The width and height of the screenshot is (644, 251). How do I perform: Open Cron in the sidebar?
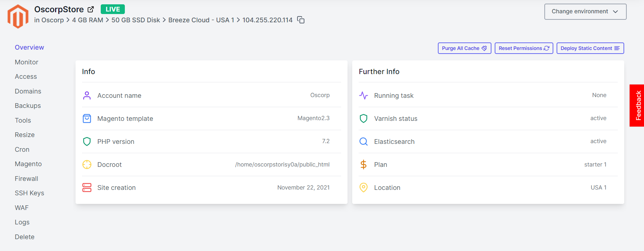tap(22, 150)
